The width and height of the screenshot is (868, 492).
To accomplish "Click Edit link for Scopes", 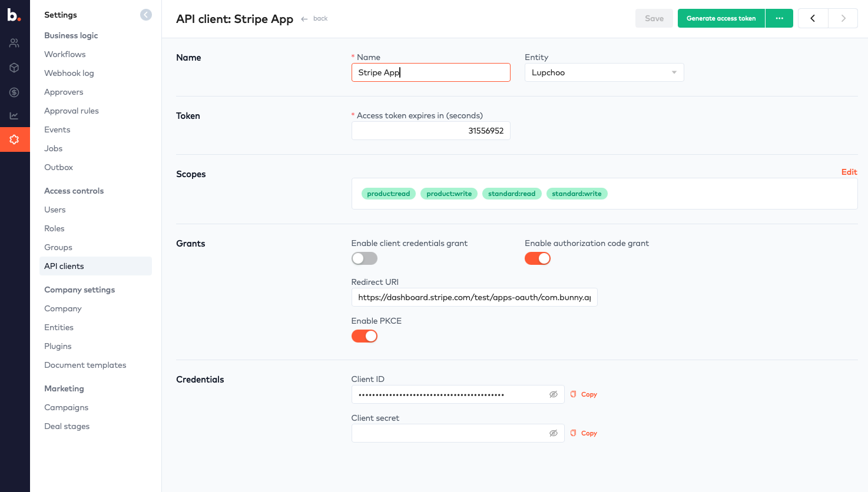I will pos(849,172).
